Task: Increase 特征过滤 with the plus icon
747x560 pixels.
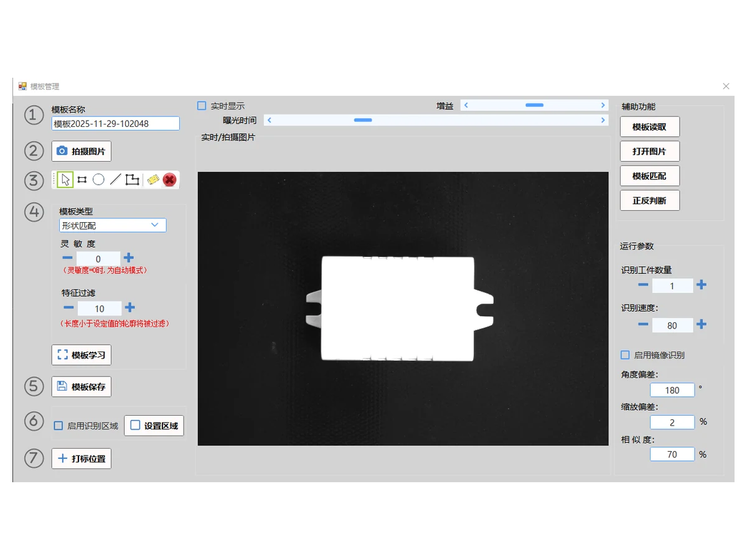Action: (130, 307)
